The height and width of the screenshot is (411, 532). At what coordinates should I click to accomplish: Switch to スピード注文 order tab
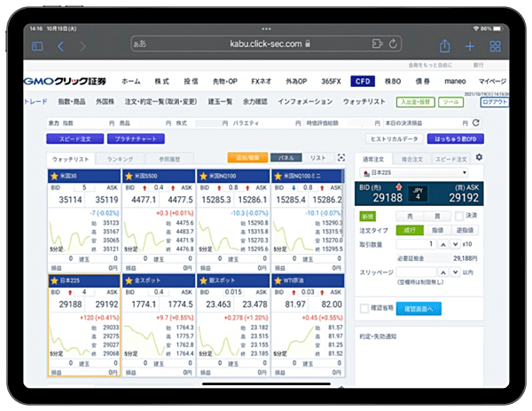tap(451, 159)
